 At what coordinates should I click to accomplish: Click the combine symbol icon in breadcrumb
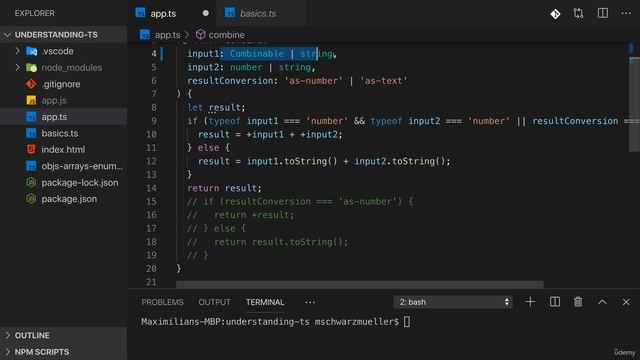tap(200, 35)
